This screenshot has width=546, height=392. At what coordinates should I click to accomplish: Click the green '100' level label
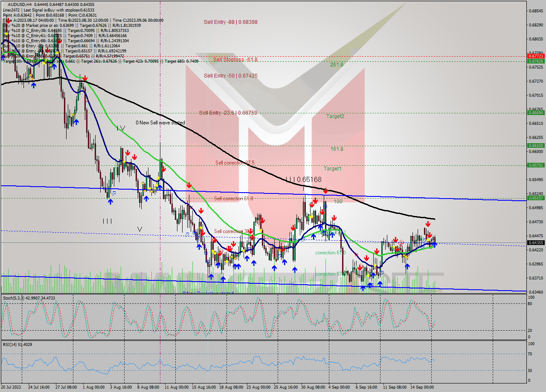point(338,201)
